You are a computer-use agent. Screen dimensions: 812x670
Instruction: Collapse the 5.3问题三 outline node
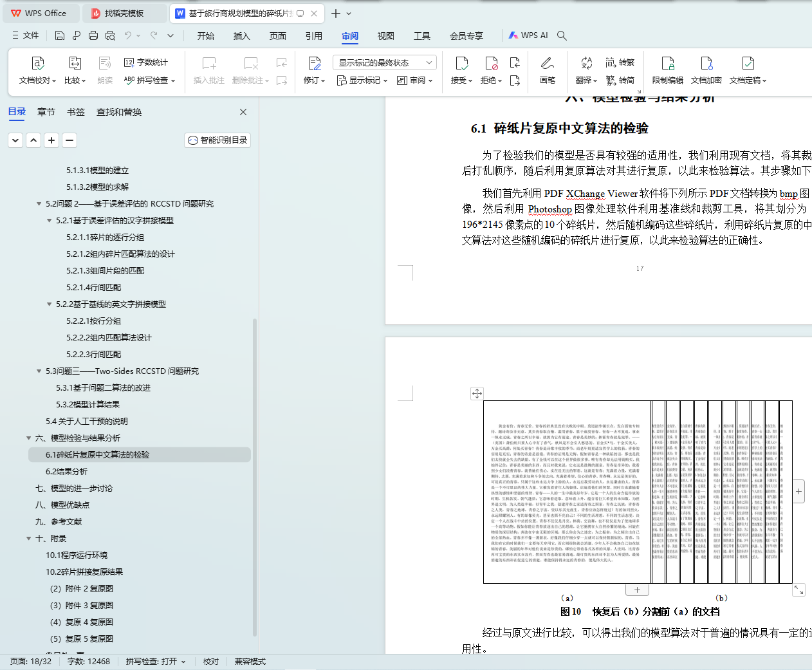[39, 371]
